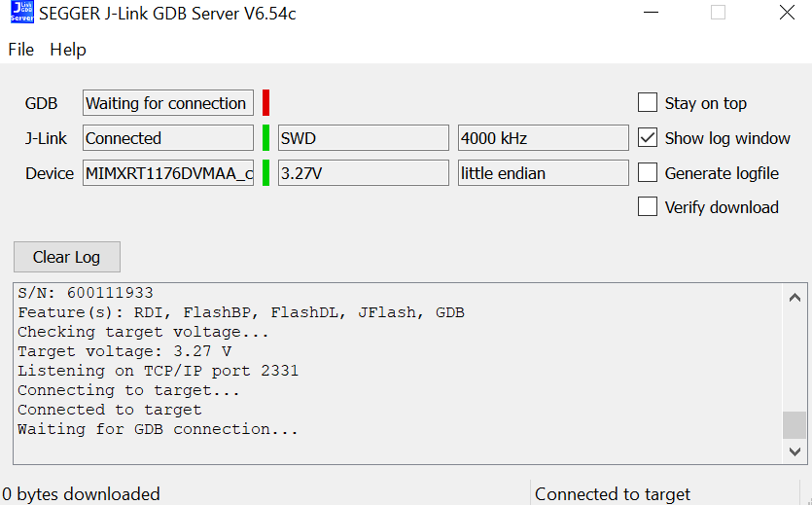The width and height of the screenshot is (812, 505).
Task: Enable the Generate logfile checkbox
Action: (x=648, y=173)
